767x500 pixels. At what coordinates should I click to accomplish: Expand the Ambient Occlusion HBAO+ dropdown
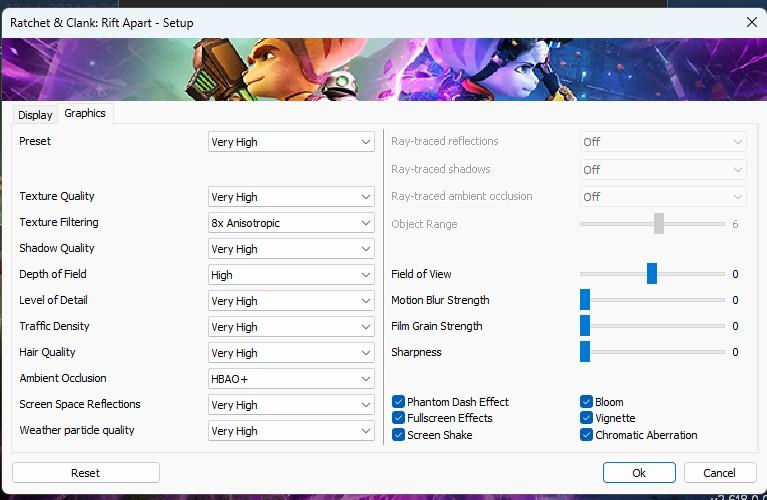click(x=291, y=379)
